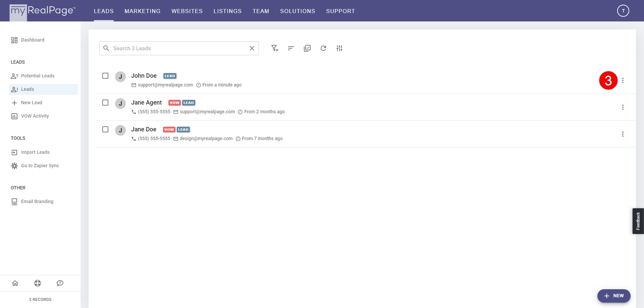Open Jane Doe lead name

tap(144, 129)
